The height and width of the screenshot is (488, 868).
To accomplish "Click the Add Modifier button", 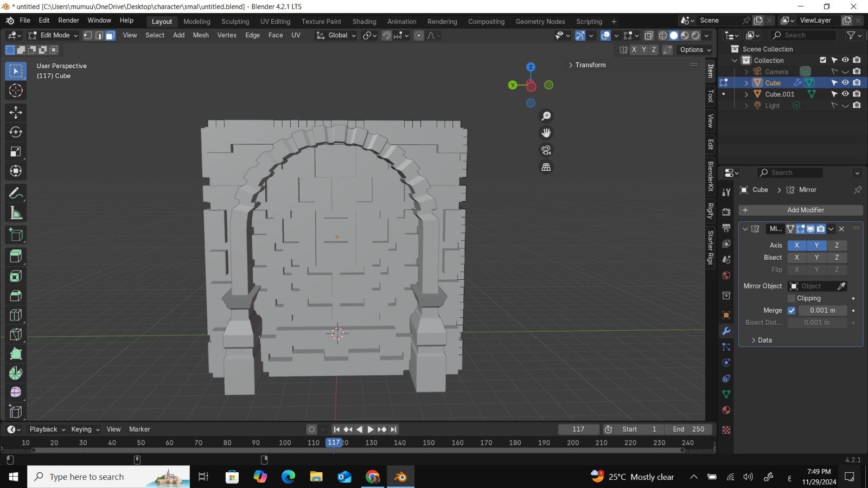I will (x=801, y=210).
